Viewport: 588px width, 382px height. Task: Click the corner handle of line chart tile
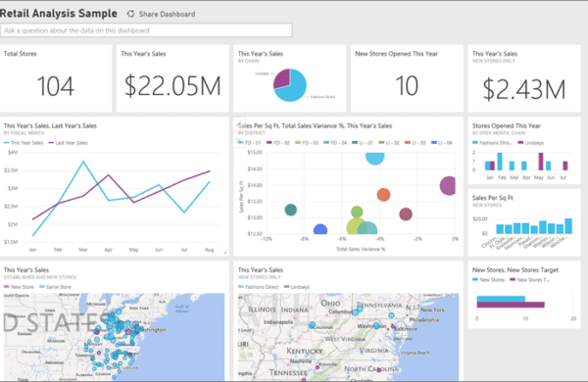coord(225,253)
